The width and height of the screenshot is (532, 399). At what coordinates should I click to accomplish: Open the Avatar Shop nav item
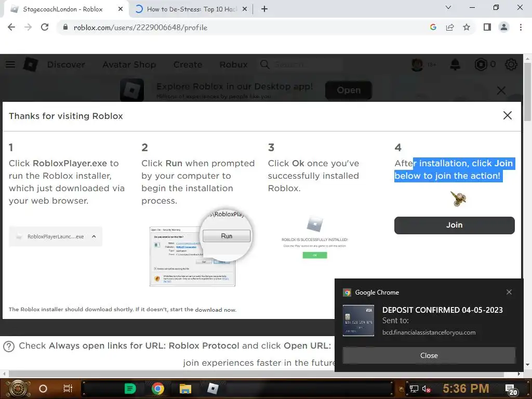tap(129, 64)
